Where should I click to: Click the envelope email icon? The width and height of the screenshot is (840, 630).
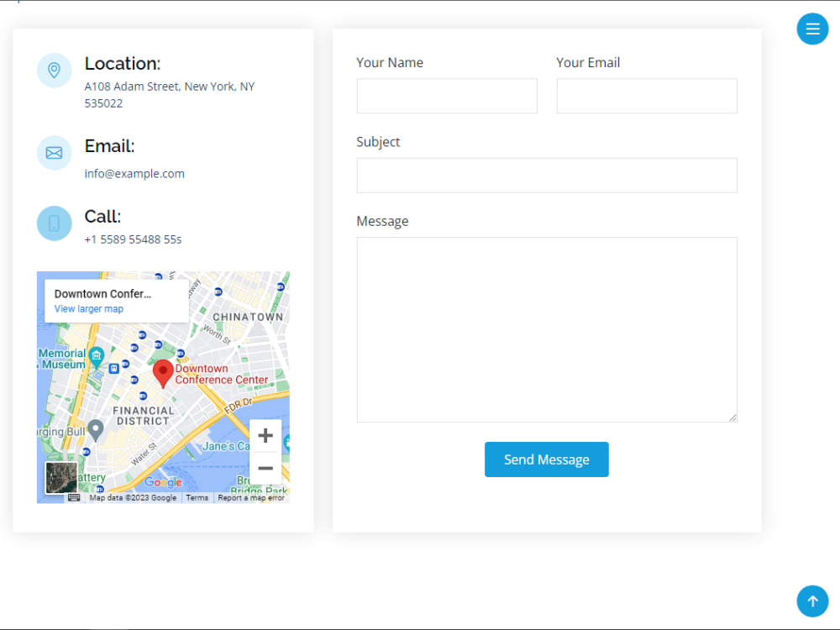coord(54,153)
